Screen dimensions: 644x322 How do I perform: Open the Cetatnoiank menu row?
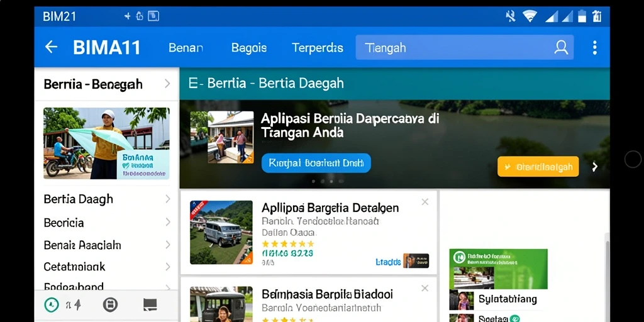(x=106, y=267)
